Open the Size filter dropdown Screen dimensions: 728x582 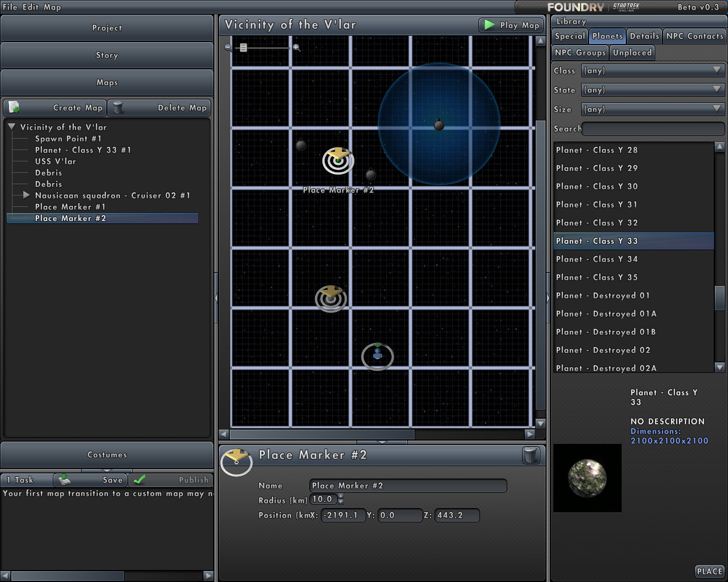pos(653,109)
